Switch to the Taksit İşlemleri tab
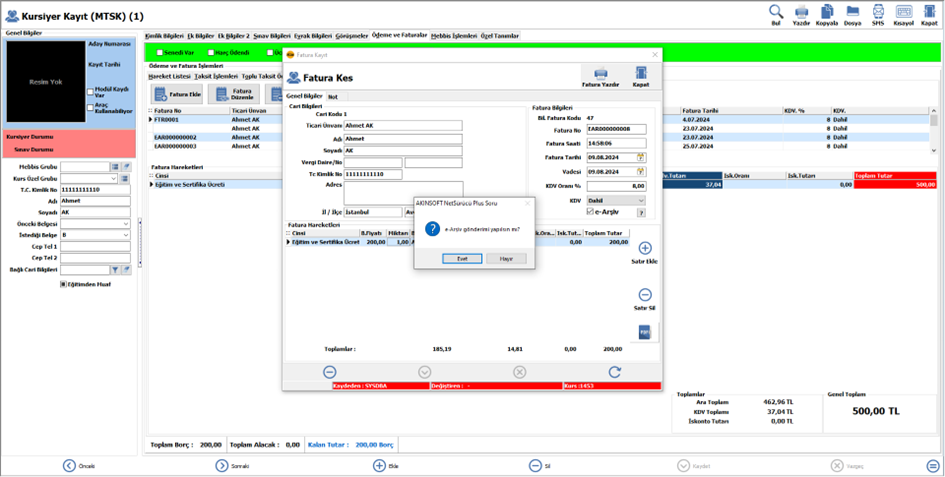The image size is (945, 477). [216, 77]
